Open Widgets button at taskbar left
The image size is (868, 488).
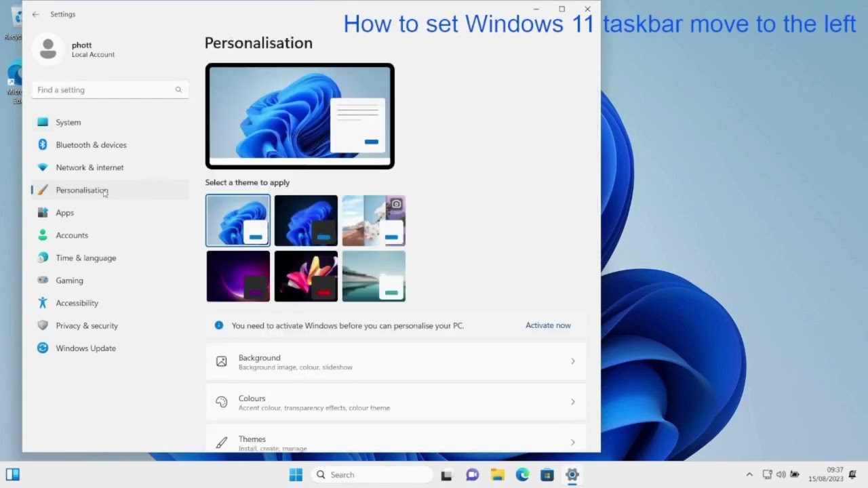[x=13, y=474]
